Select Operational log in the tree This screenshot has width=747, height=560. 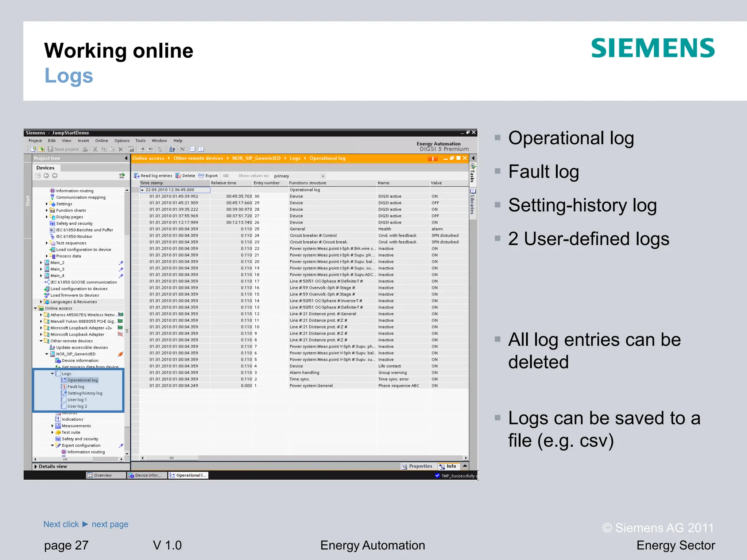(82, 380)
